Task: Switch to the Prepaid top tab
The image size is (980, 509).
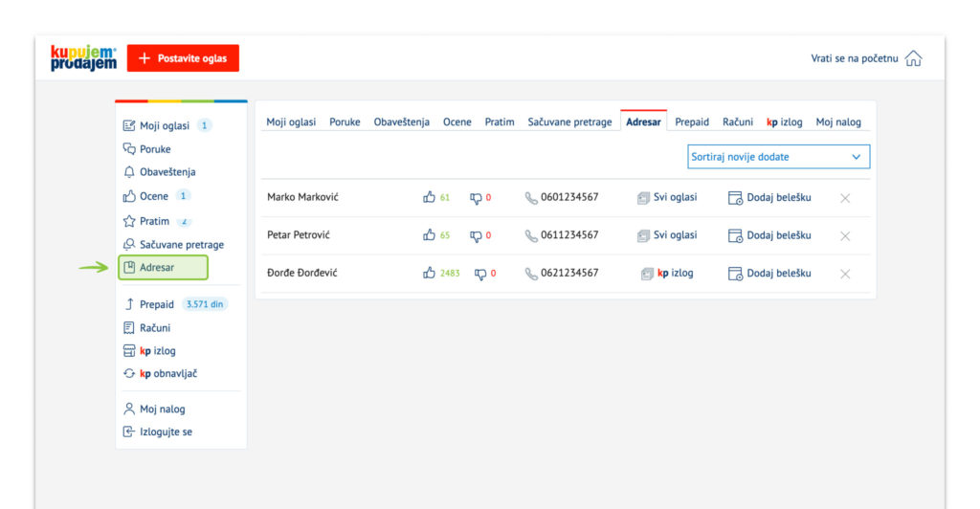Action: (692, 122)
